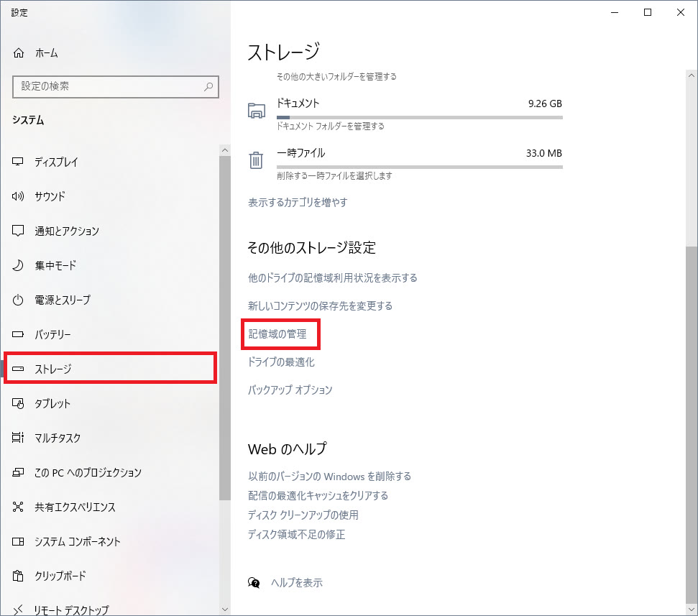Screen dimensions: 698x616
Task: Click the search magnifier icon
Action: (208, 86)
